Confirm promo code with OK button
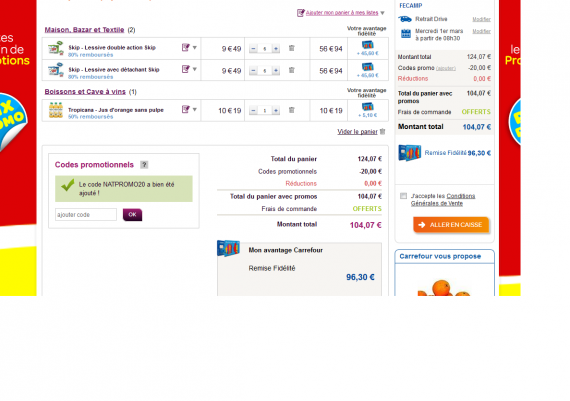570x401 pixels. (x=132, y=214)
